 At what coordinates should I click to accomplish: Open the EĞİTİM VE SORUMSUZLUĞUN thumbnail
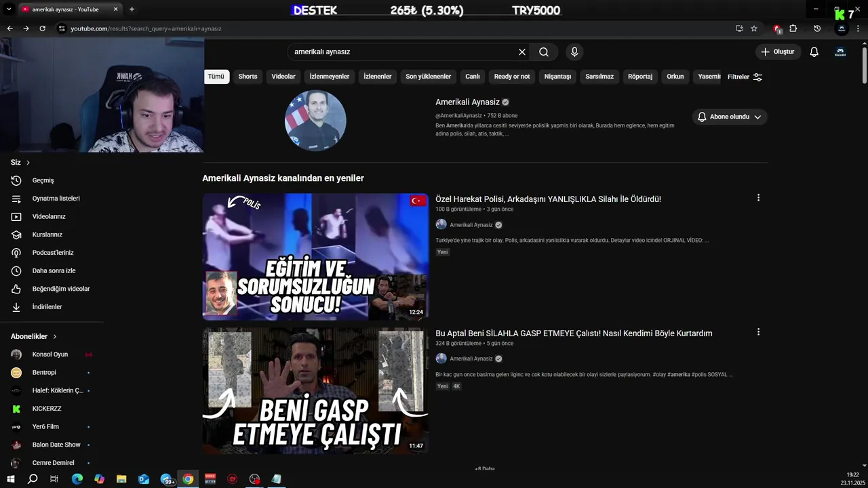coord(315,256)
